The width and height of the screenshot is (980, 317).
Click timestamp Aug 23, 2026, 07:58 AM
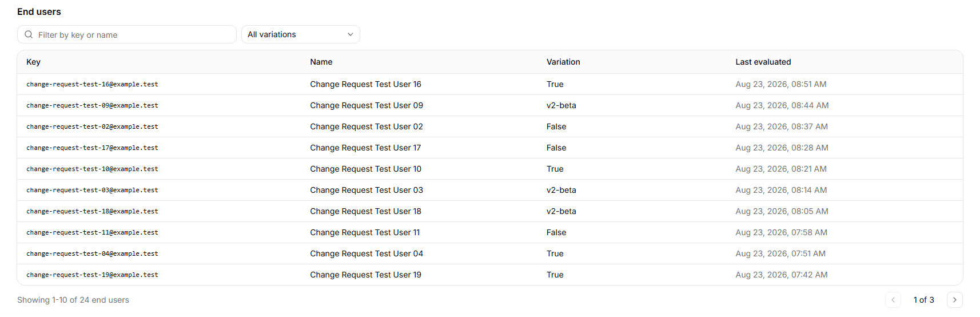782,232
